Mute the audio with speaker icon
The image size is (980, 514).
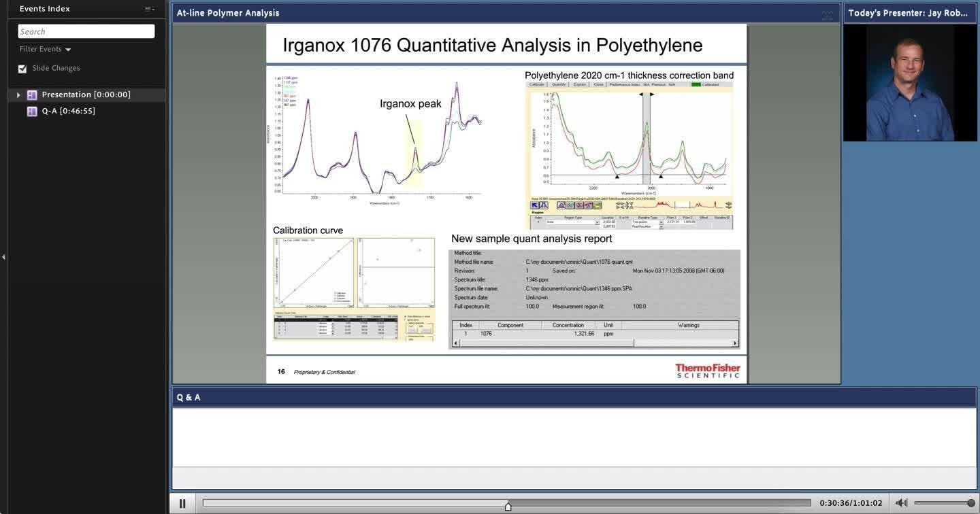(901, 503)
